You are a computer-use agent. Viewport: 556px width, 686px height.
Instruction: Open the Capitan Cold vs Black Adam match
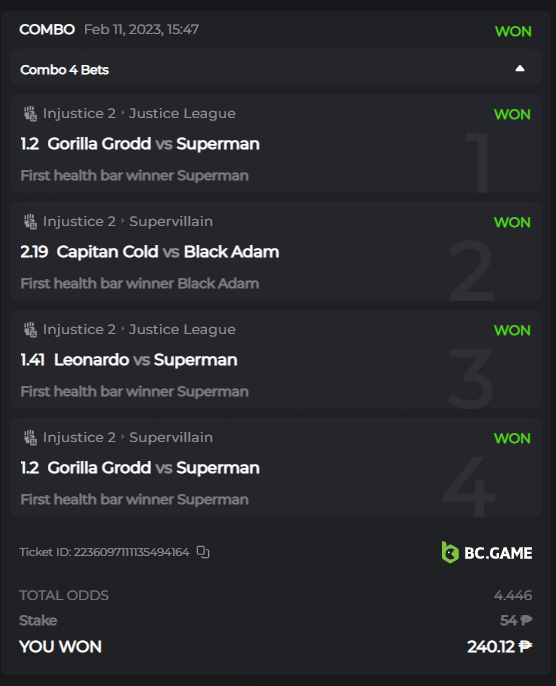(x=168, y=252)
